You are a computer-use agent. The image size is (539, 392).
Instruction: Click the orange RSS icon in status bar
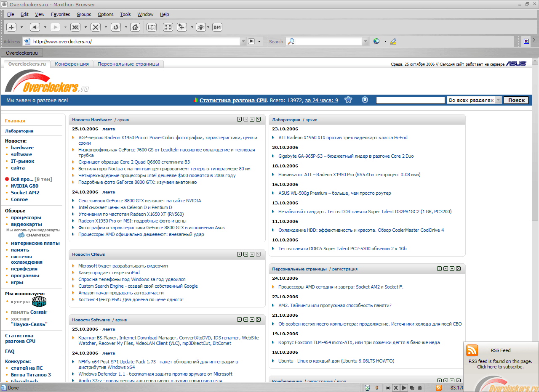[438, 388]
